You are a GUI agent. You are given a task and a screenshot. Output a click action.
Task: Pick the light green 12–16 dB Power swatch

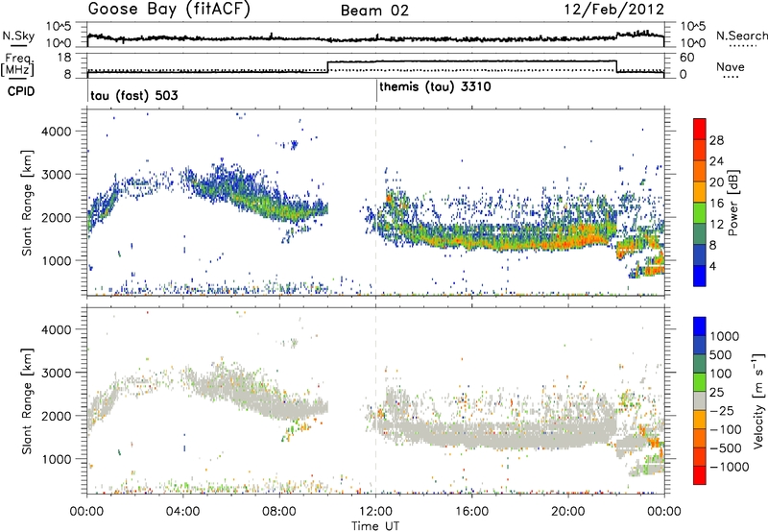(x=700, y=213)
